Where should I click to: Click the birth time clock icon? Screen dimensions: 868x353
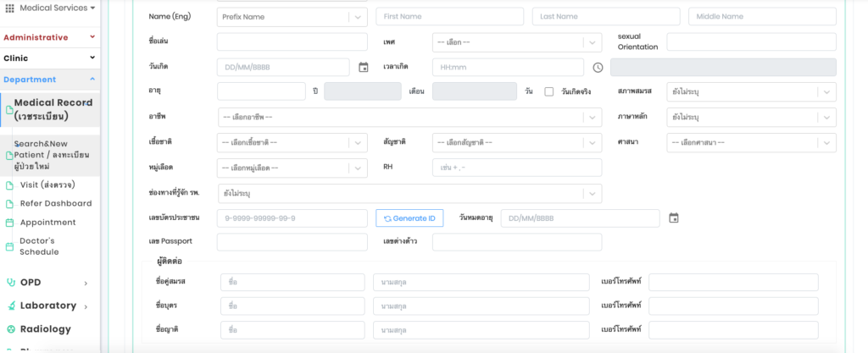click(x=598, y=67)
